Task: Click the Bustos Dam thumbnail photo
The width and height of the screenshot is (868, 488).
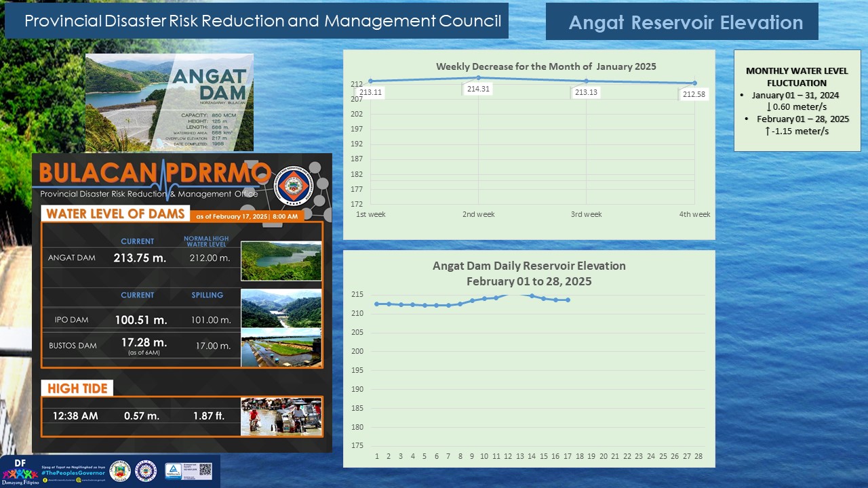Action: (281, 348)
